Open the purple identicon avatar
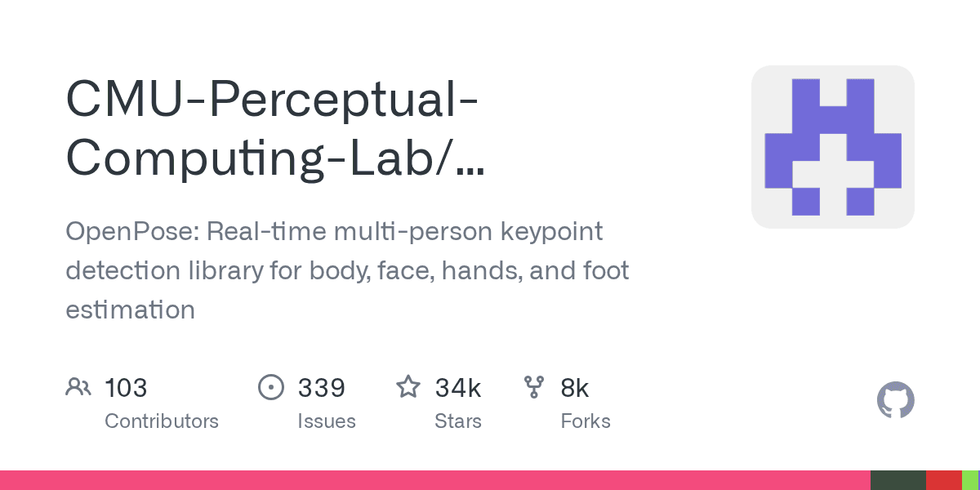This screenshot has width=980, height=490. click(832, 147)
